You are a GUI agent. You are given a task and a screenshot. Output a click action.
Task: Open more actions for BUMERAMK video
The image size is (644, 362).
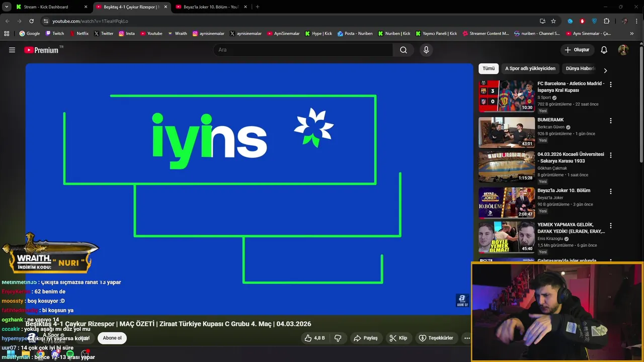611,121
